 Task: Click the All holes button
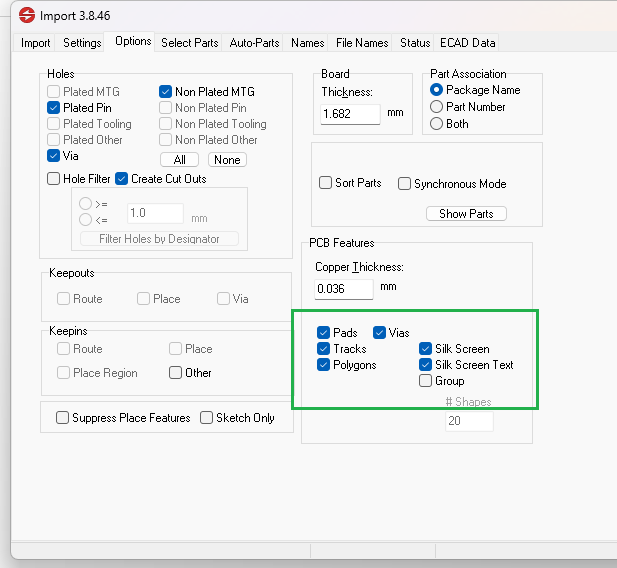pos(179,160)
